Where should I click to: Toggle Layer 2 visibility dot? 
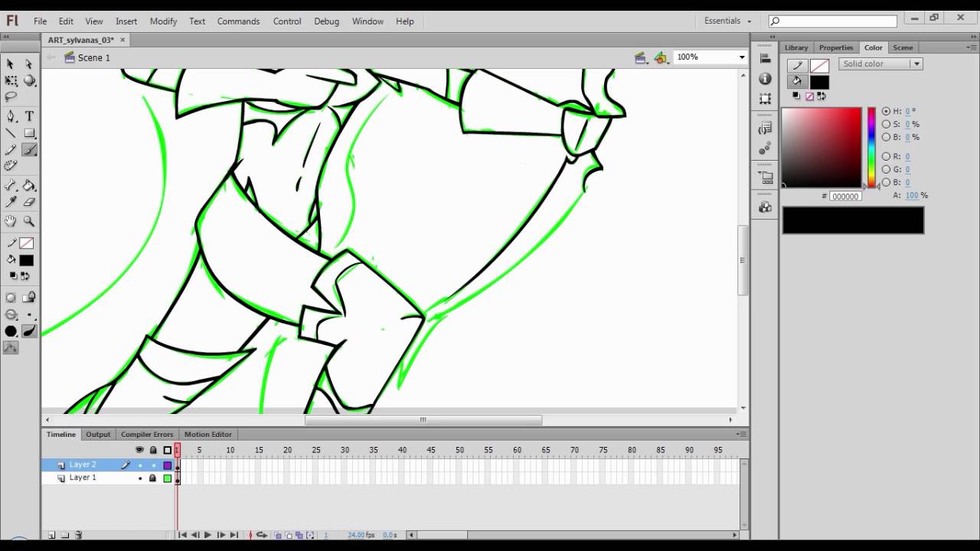pyautogui.click(x=139, y=465)
